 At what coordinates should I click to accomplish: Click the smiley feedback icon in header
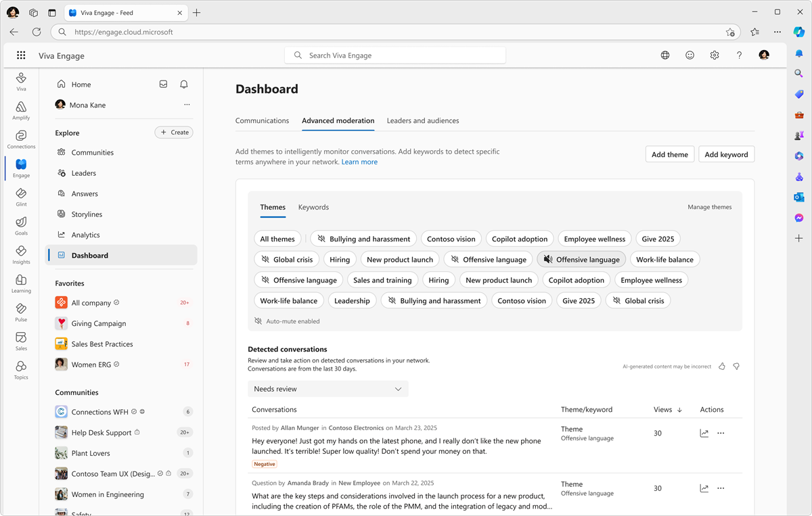[690, 55]
